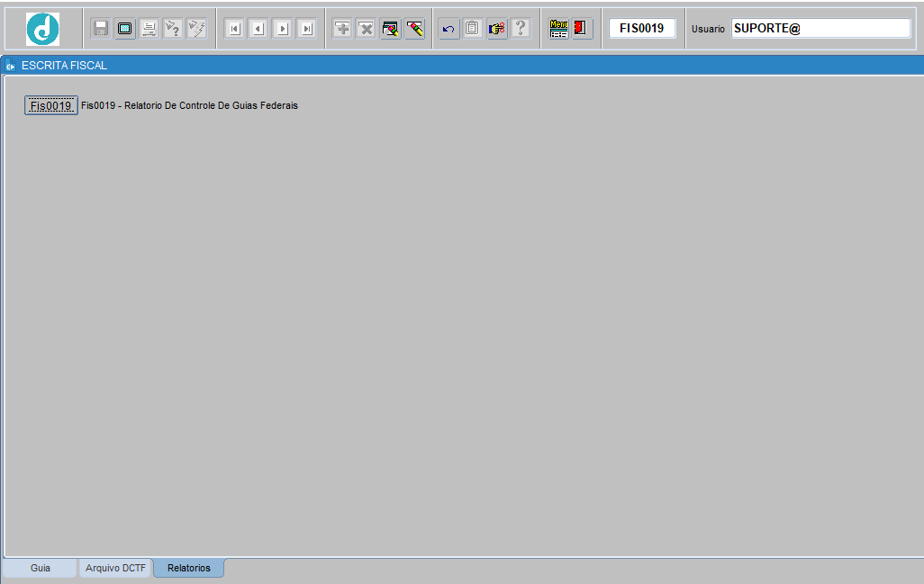Screen dimensions: 924x584
Task: Click the Save diskette icon
Action: point(101,29)
